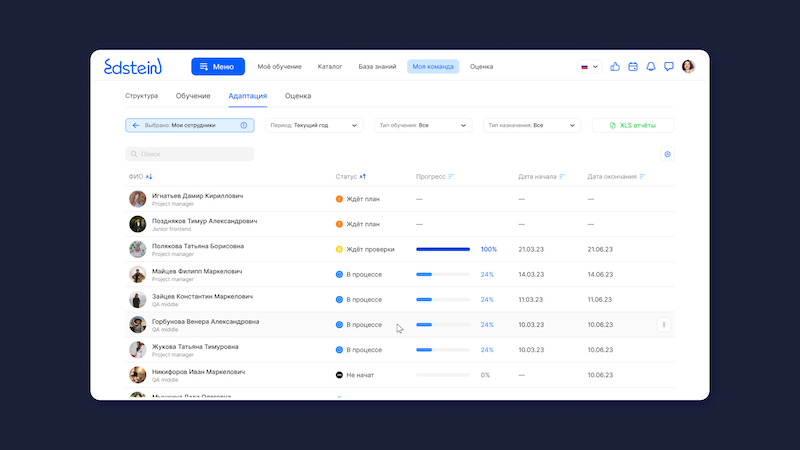800x450 pixels.
Task: Click Майцев's 24% progress bar
Action: pyautogui.click(x=443, y=274)
